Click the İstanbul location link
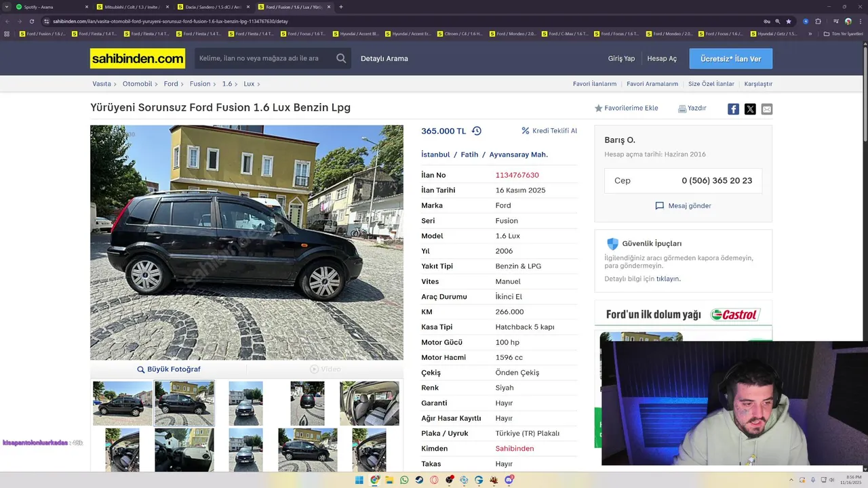Viewport: 868px width, 488px height. (435, 155)
